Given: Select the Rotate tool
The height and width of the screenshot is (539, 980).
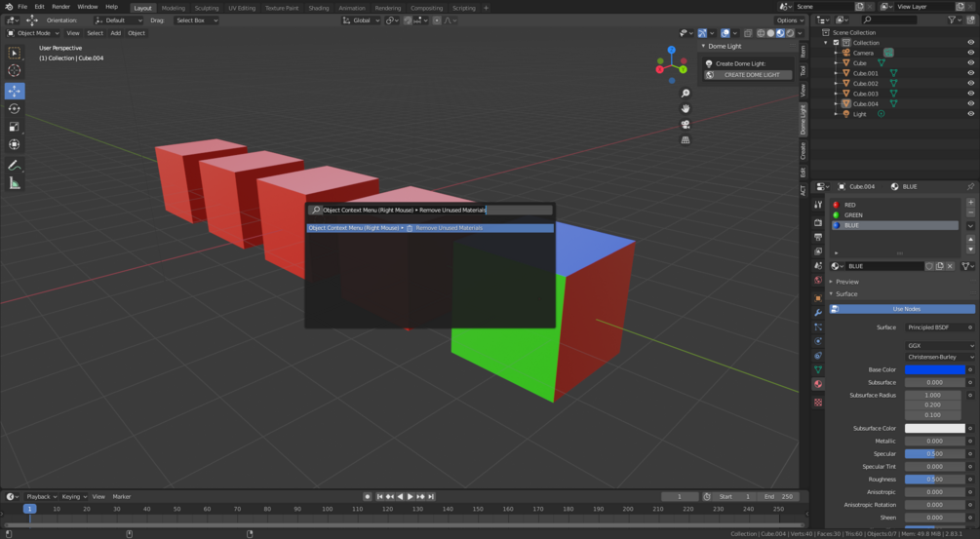Looking at the screenshot, I should [15, 108].
